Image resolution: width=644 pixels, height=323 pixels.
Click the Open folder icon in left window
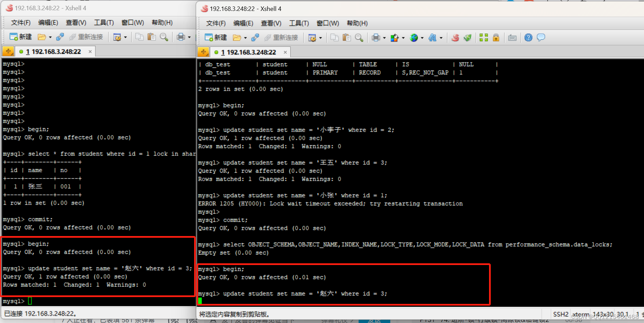[x=42, y=37]
